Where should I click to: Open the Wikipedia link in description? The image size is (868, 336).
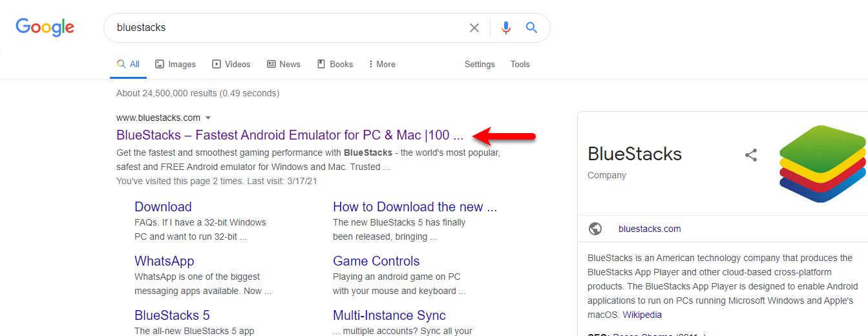(642, 315)
